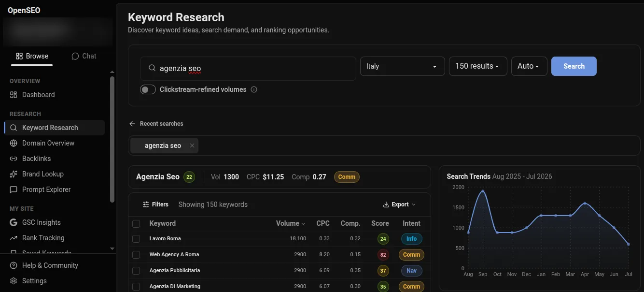
Task: Click the Prompt Explorer chat bubble icon
Action: [x=14, y=190]
